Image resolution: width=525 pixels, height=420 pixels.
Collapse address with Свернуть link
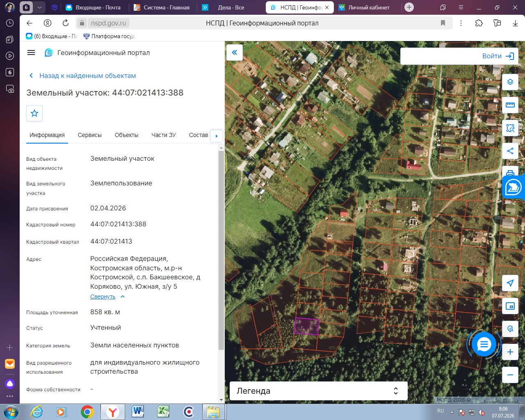103,297
